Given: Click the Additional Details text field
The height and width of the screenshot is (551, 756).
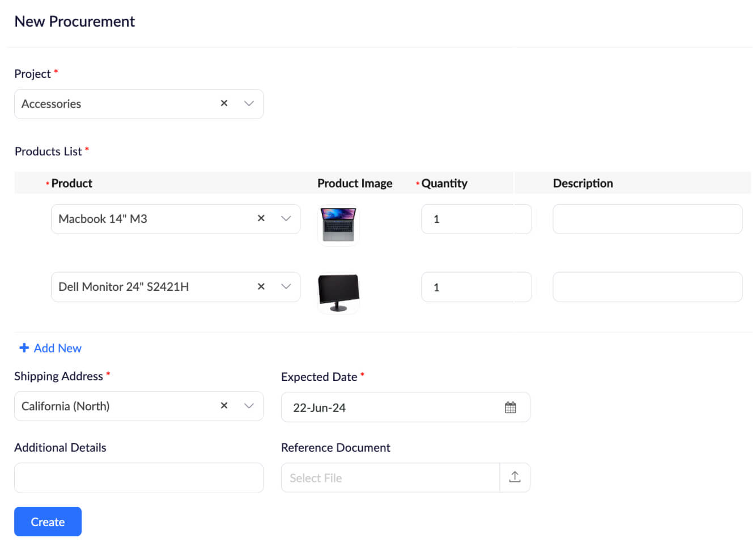Looking at the screenshot, I should point(139,478).
